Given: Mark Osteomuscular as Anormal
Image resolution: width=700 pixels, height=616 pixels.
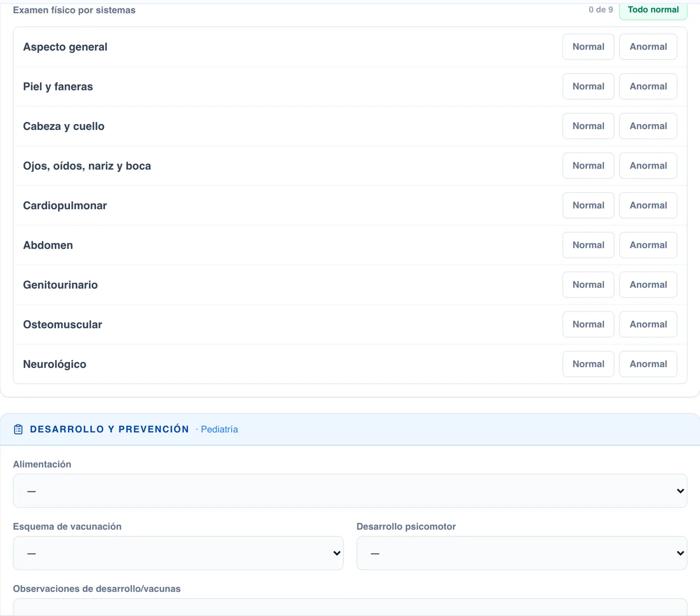Looking at the screenshot, I should [x=648, y=324].
